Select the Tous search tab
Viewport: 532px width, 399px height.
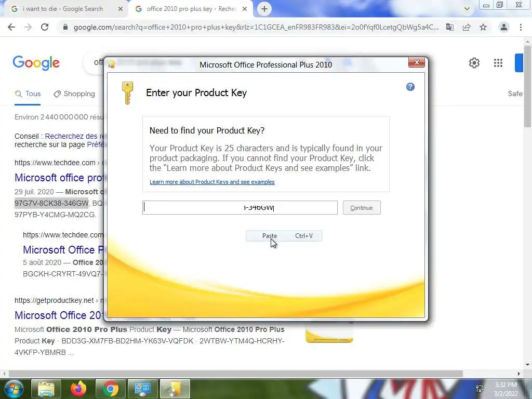point(28,94)
